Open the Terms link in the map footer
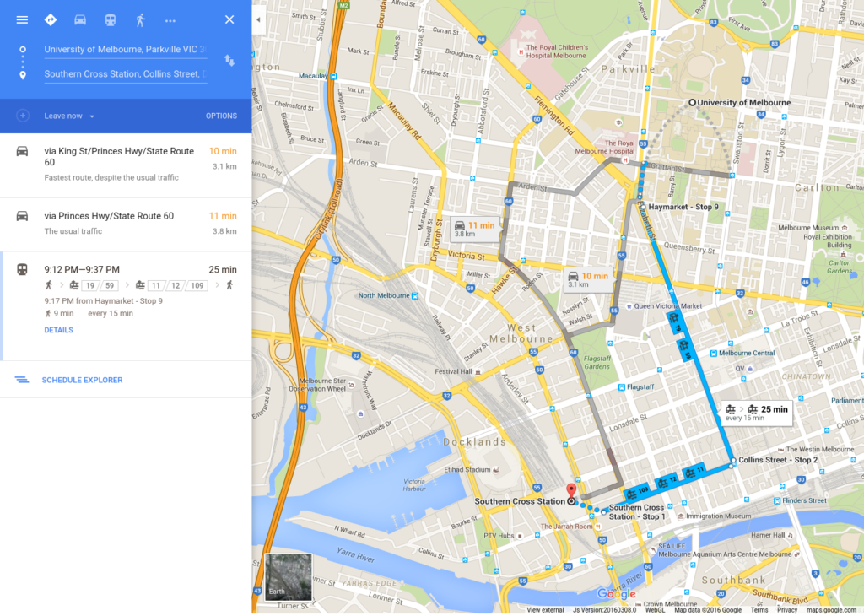864x616 pixels. [x=759, y=610]
